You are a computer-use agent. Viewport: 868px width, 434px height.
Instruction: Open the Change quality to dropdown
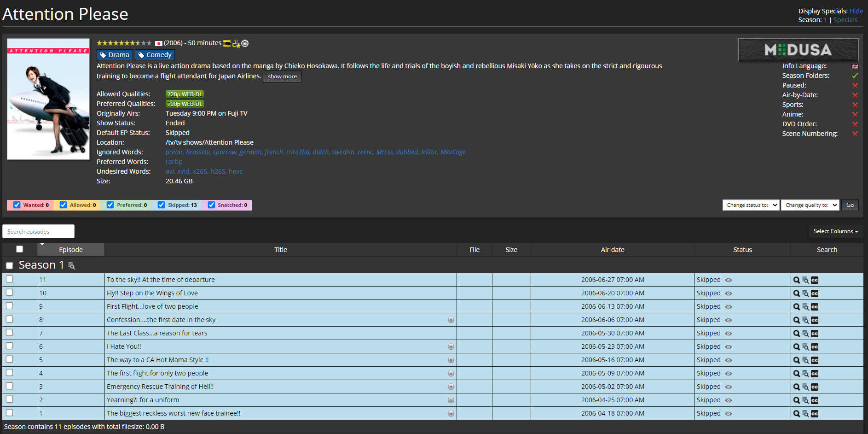pyautogui.click(x=810, y=205)
